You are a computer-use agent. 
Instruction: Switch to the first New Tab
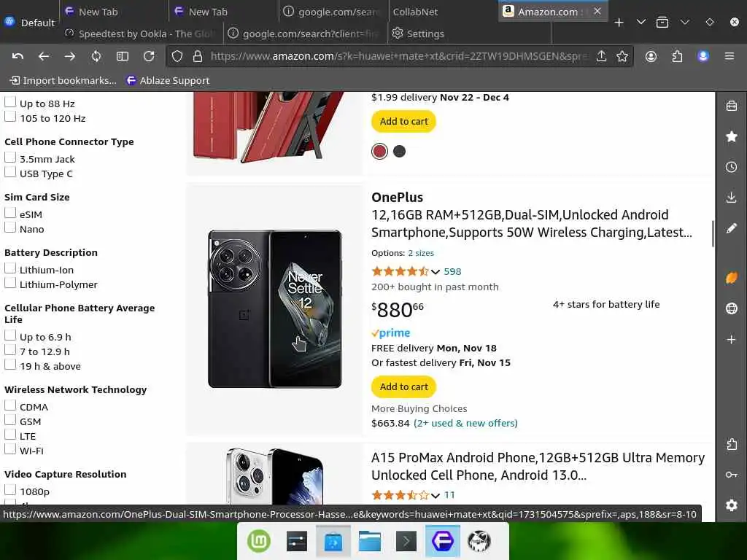pyautogui.click(x=114, y=12)
